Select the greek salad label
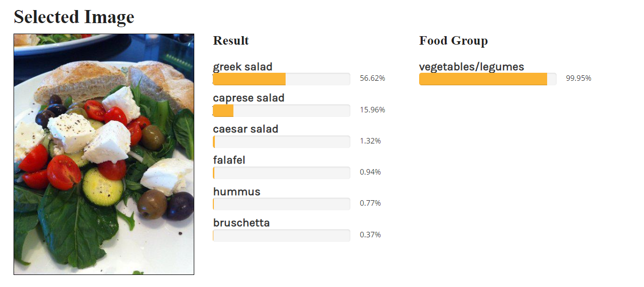This screenshot has width=644, height=287. (x=242, y=67)
